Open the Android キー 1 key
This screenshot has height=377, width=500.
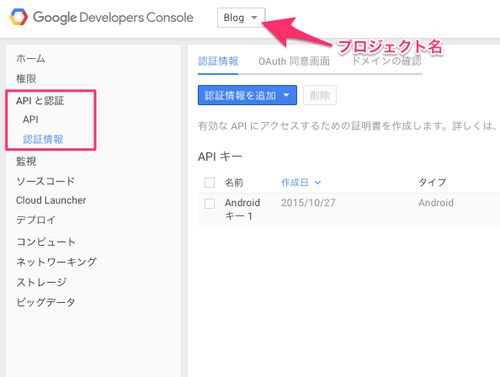click(x=242, y=209)
